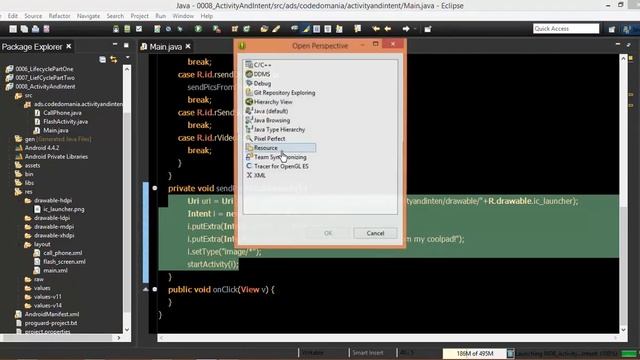Click the External Tools run icon

point(217,29)
